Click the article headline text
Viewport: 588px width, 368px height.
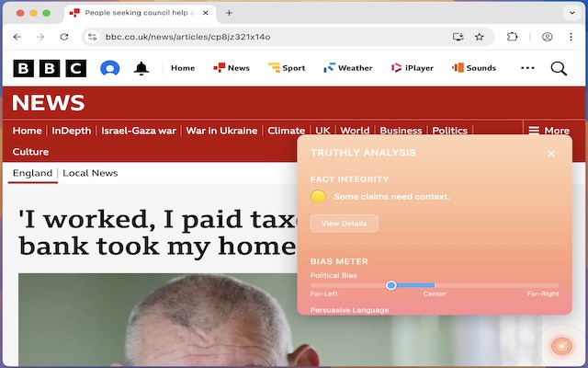pyautogui.click(x=157, y=233)
